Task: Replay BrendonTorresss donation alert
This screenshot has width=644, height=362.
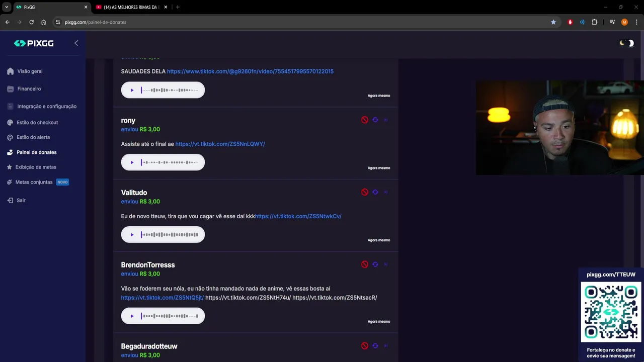Action: 375,264
